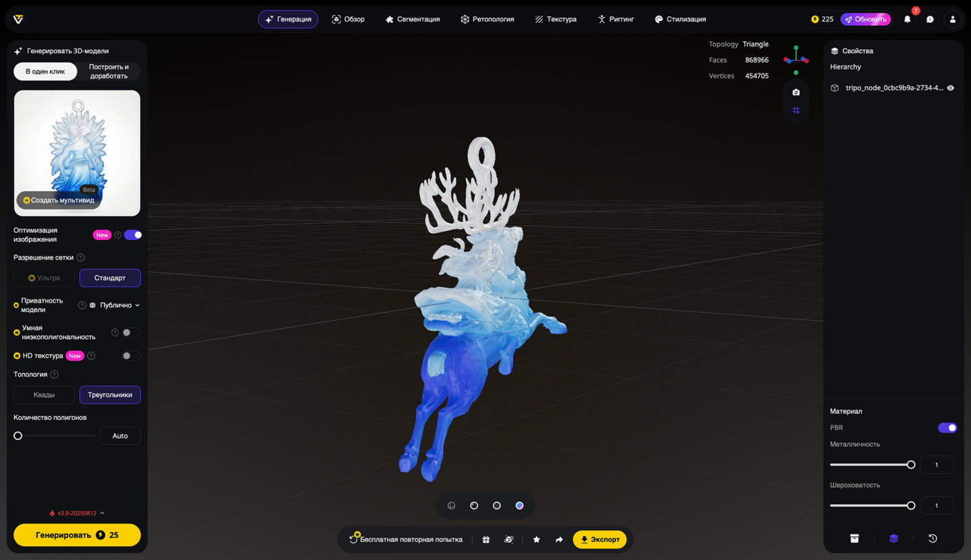This screenshot has width=971, height=560.
Task: Open the Публично privacy dropdown
Action: pyautogui.click(x=115, y=305)
